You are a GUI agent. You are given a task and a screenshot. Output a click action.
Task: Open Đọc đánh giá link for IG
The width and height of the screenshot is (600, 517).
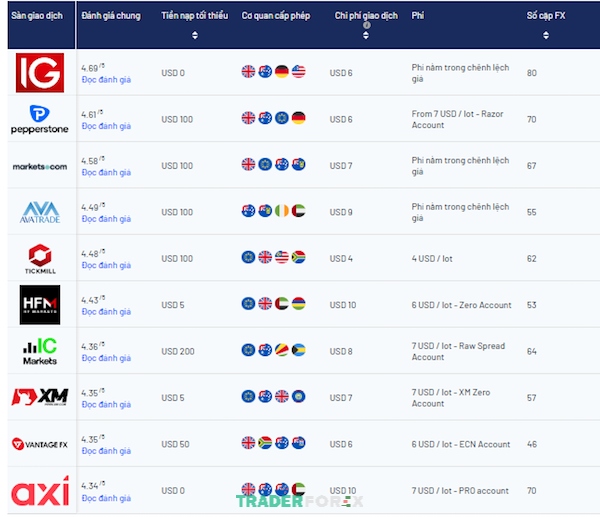pos(106,80)
